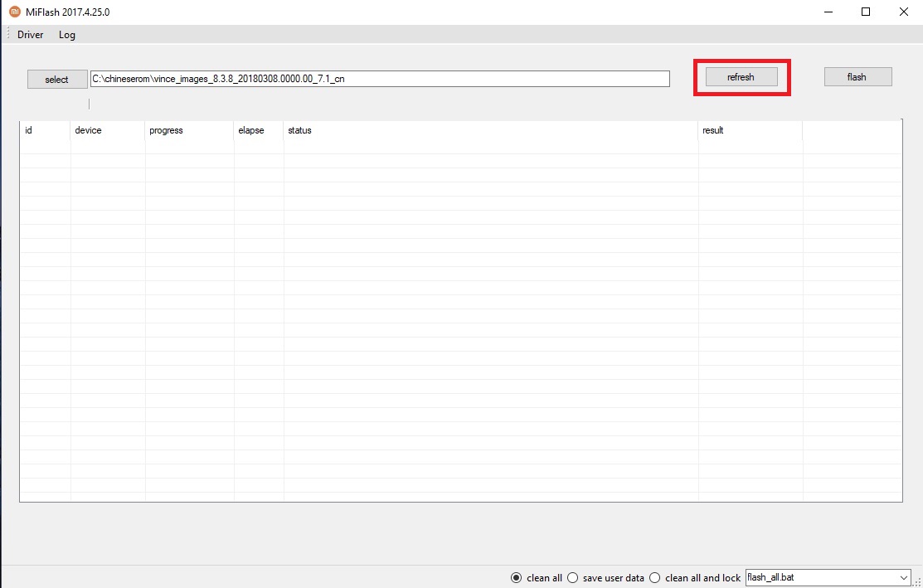Screen dimensions: 923x588
Task: Open the Driver menu
Action: pos(31,35)
